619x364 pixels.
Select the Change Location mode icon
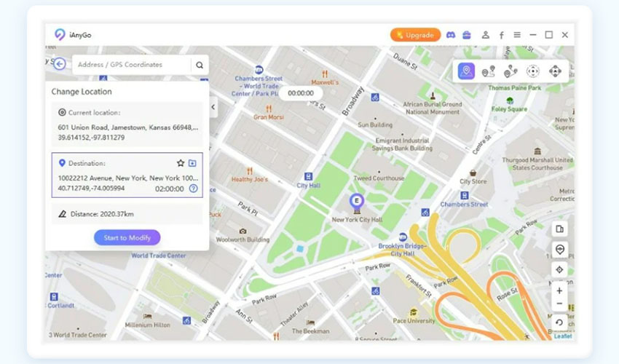pos(466,71)
